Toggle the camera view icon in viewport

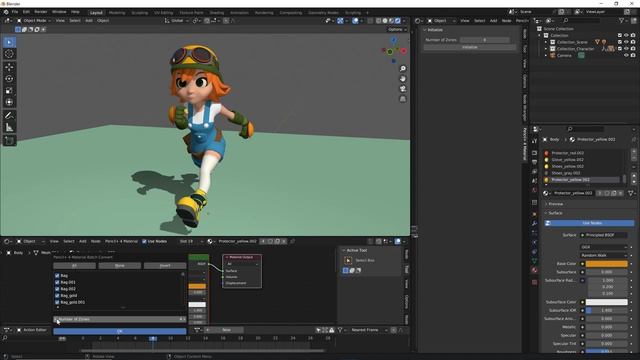[x=402, y=89]
